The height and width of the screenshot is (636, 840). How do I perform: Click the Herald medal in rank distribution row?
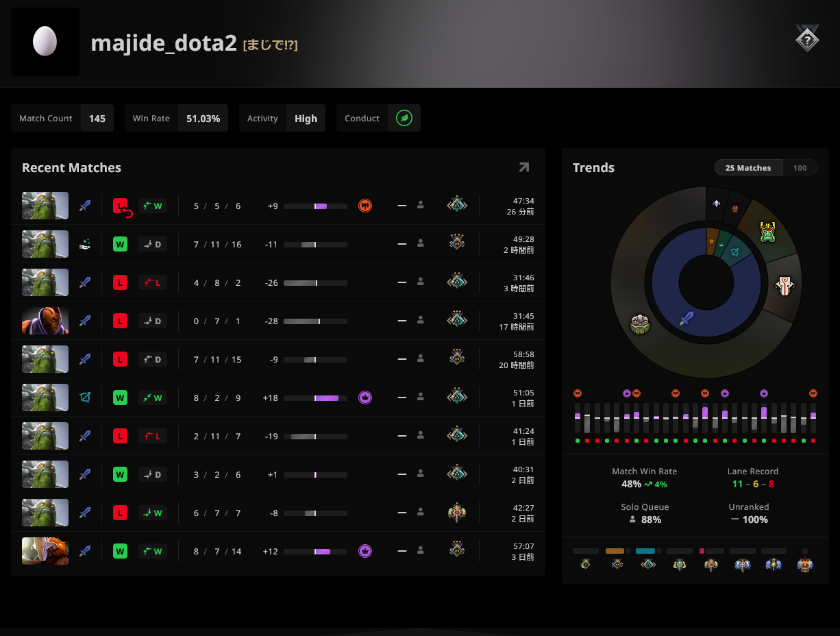585,565
